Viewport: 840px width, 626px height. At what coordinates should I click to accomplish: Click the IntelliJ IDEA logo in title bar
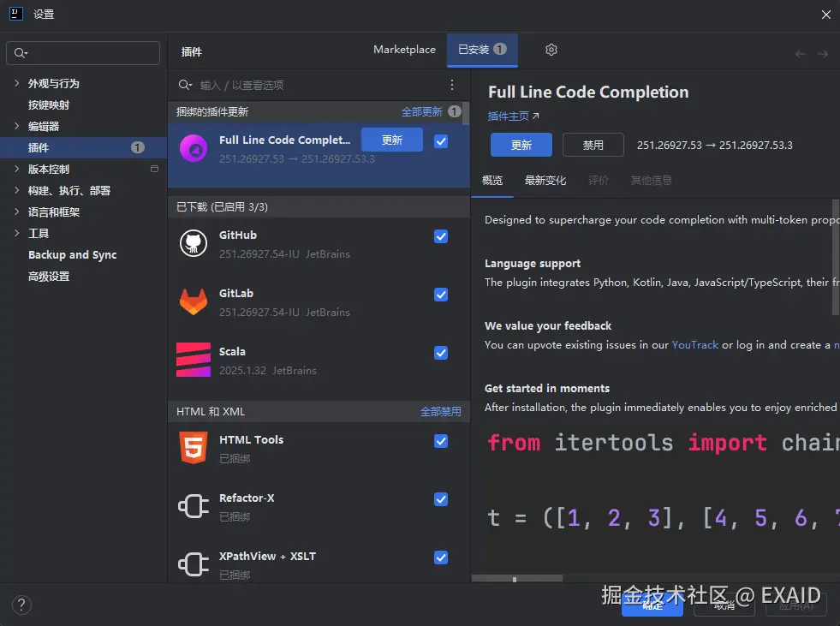[x=16, y=14]
